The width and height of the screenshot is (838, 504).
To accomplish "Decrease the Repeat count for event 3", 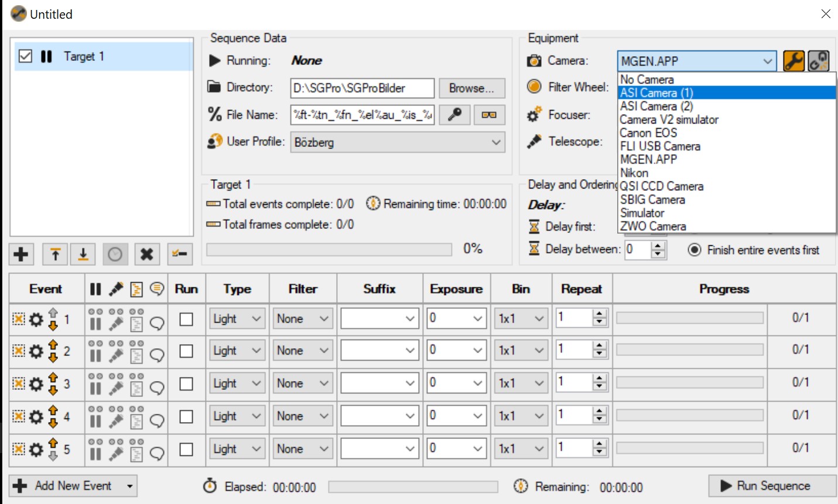I will coord(598,388).
